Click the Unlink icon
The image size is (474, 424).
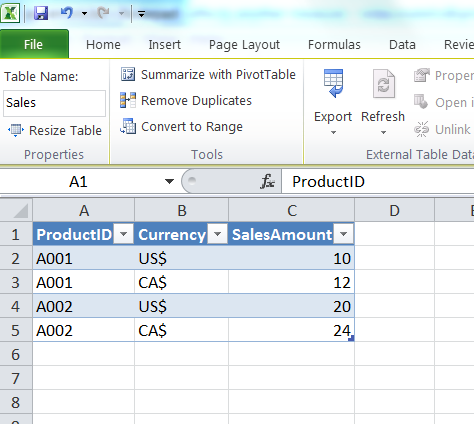point(421,129)
